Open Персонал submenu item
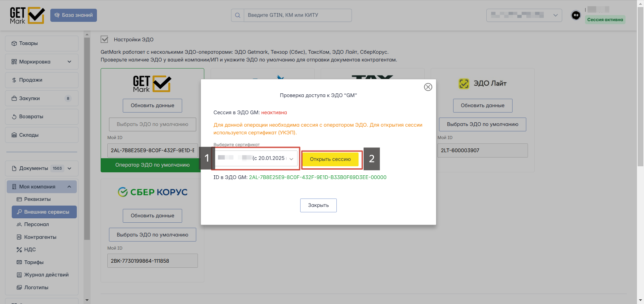This screenshot has height=304, width=644. (x=36, y=224)
